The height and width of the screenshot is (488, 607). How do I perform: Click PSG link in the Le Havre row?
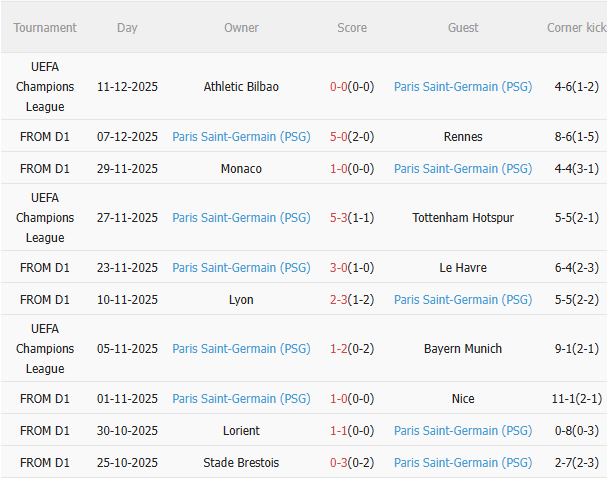(x=241, y=268)
